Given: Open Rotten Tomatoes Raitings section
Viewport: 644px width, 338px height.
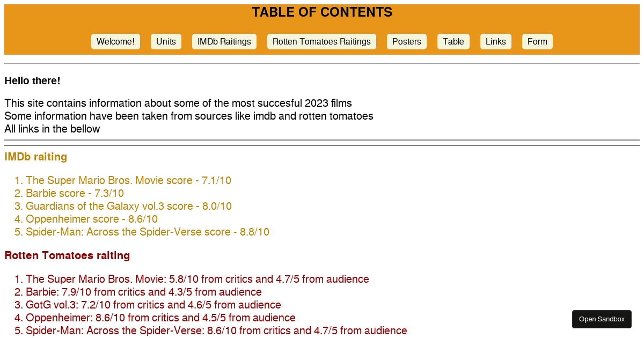Looking at the screenshot, I should click(x=321, y=42).
